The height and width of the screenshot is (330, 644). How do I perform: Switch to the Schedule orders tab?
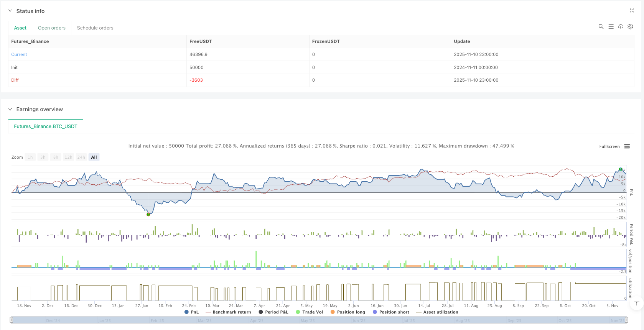95,28
